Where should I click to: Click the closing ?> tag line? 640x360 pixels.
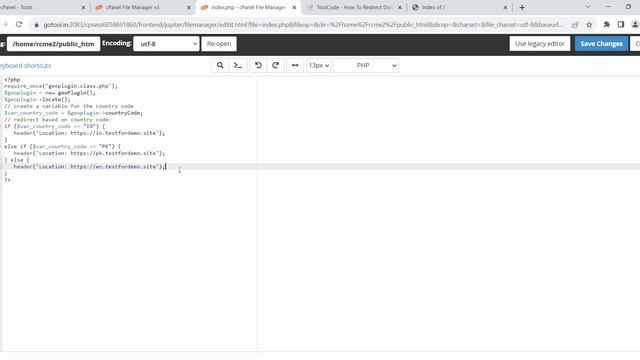click(7, 180)
